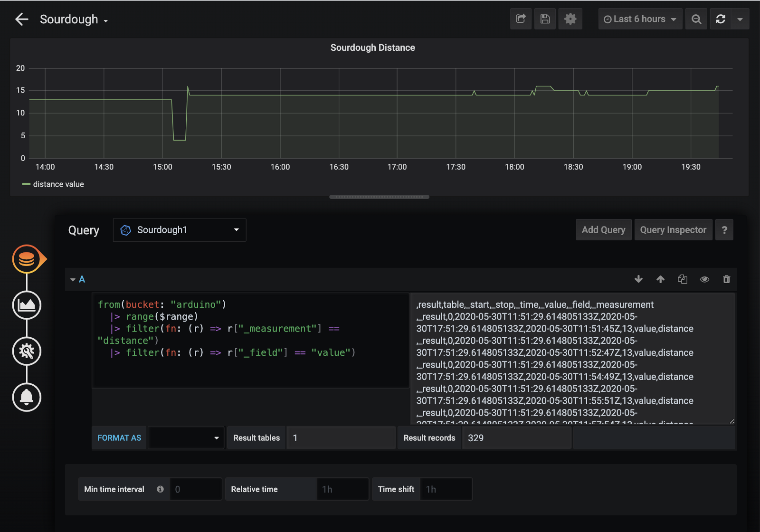The image size is (760, 532).
Task: Collapse query A row with the caret
Action: click(x=73, y=280)
